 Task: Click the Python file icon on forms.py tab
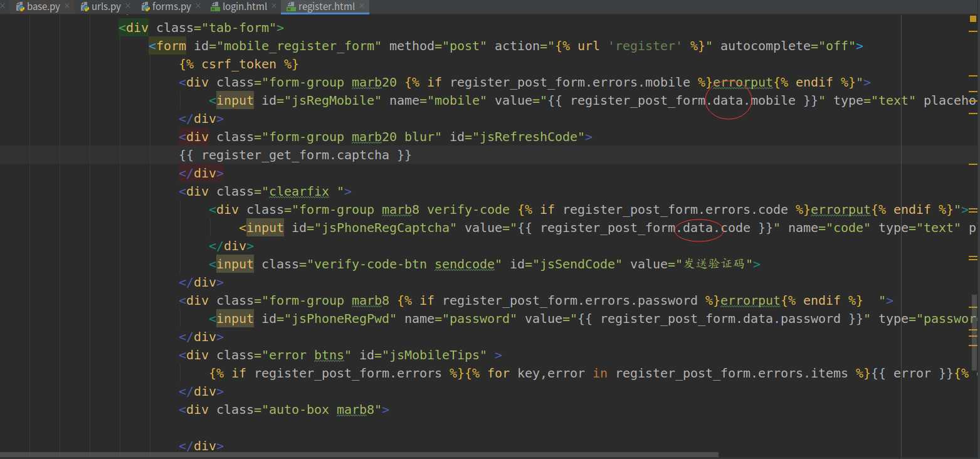point(145,7)
